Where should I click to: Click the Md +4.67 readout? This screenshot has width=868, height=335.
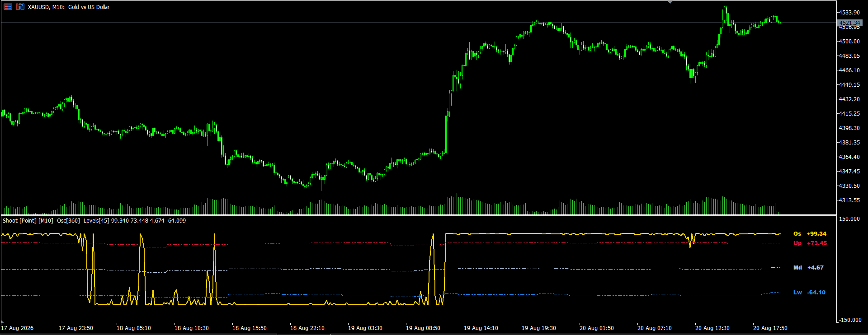[808, 268]
